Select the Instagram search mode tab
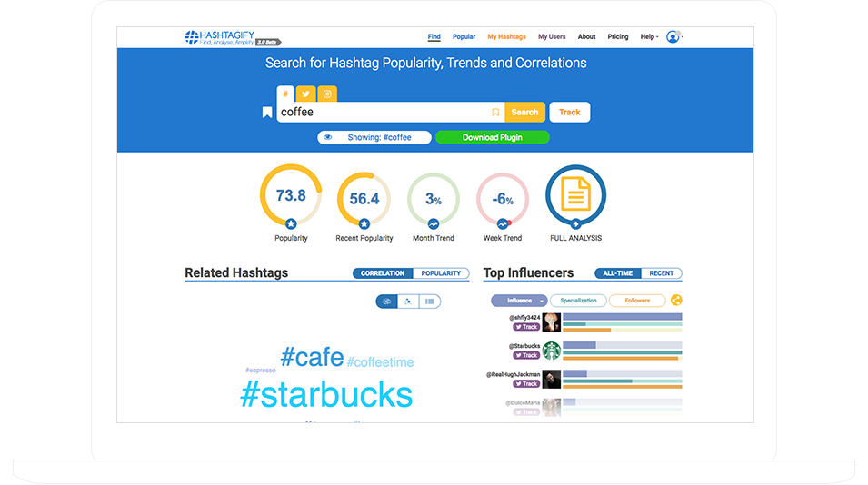The height and width of the screenshot is (485, 868). click(327, 94)
